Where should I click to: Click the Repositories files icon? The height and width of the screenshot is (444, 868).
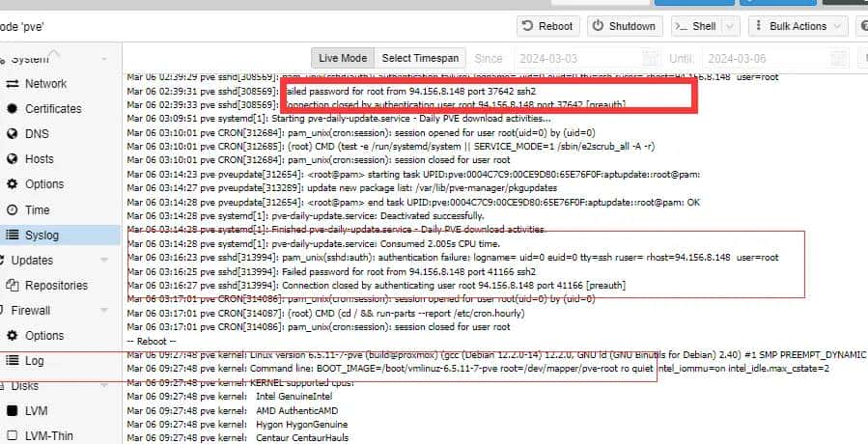click(x=12, y=286)
